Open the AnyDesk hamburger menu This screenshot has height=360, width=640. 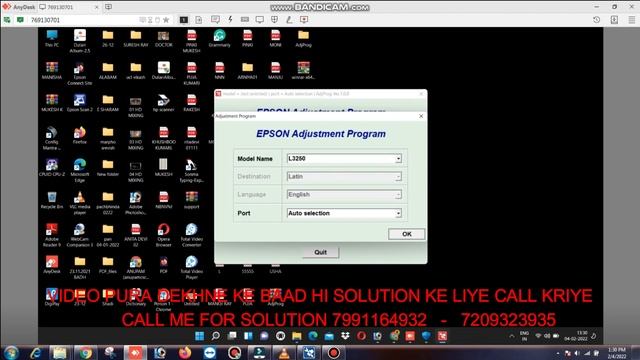tap(631, 20)
